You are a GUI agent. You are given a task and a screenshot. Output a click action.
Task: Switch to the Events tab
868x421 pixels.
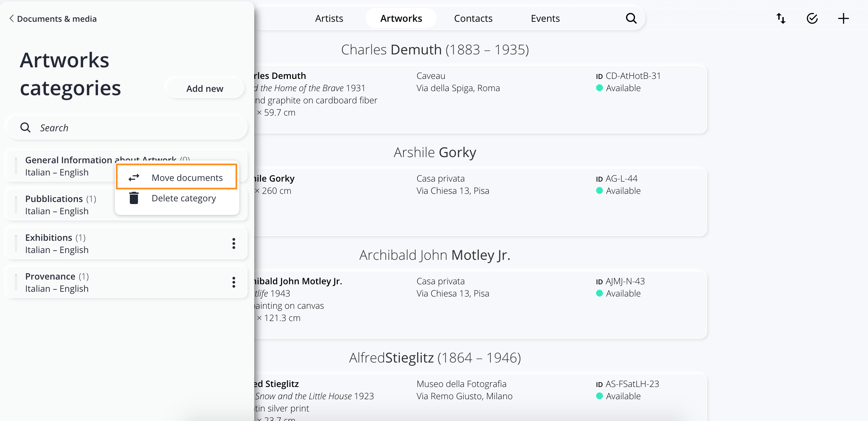coord(545,18)
